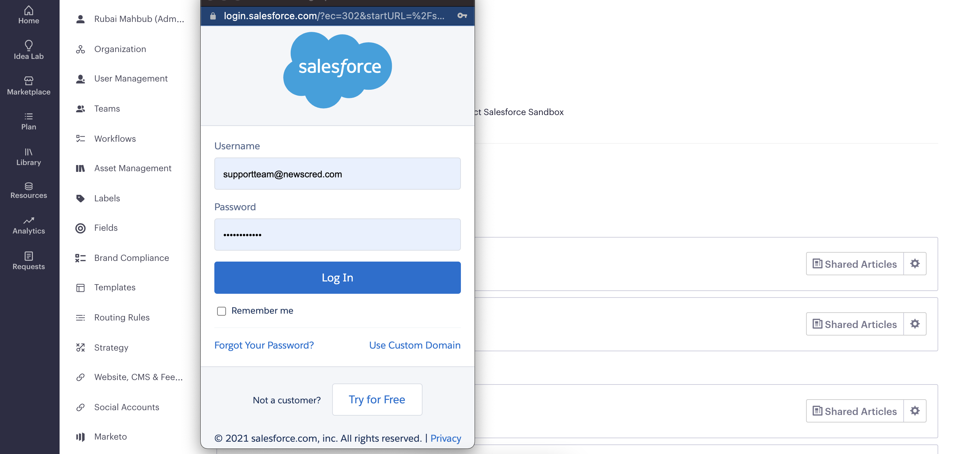
Task: Click the Routing Rules icon
Action: (80, 317)
